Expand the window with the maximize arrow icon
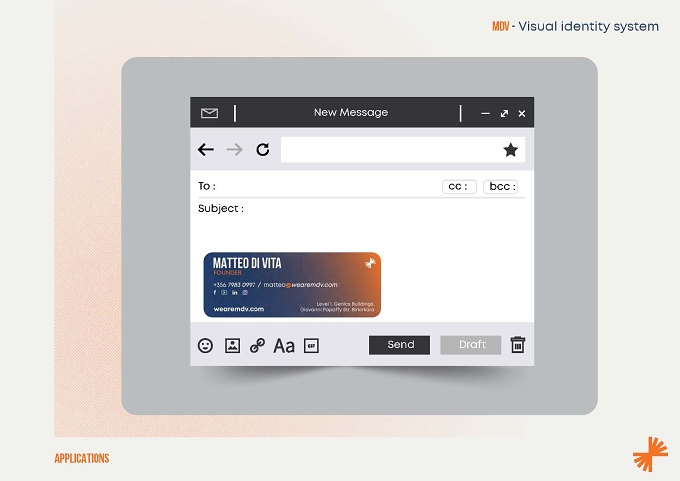The image size is (680, 481). click(x=504, y=114)
